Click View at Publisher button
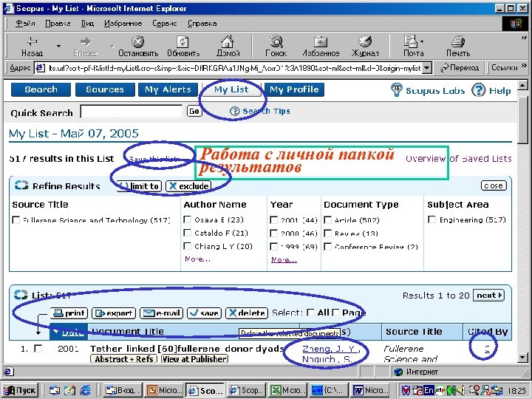 194,359
